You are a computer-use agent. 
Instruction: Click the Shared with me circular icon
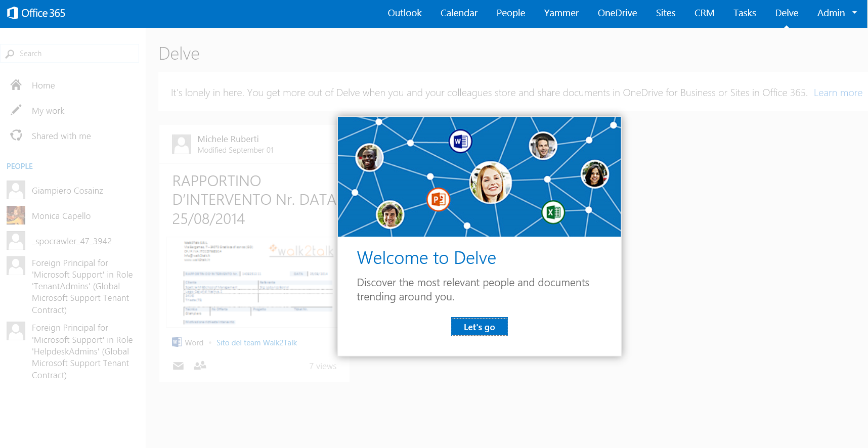(16, 136)
